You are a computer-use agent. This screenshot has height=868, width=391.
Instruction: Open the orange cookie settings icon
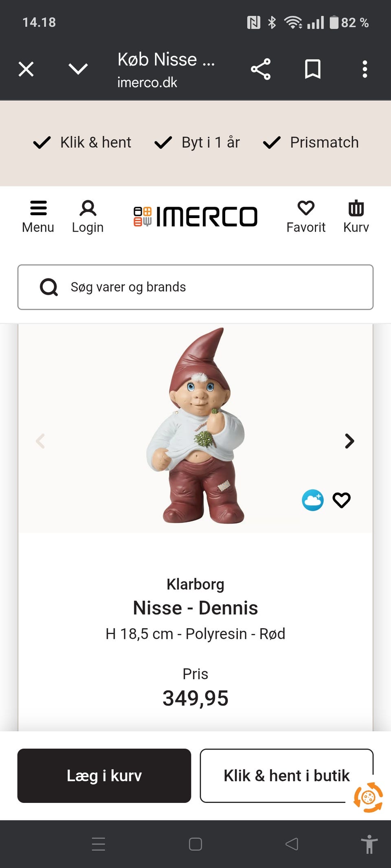pyautogui.click(x=368, y=798)
